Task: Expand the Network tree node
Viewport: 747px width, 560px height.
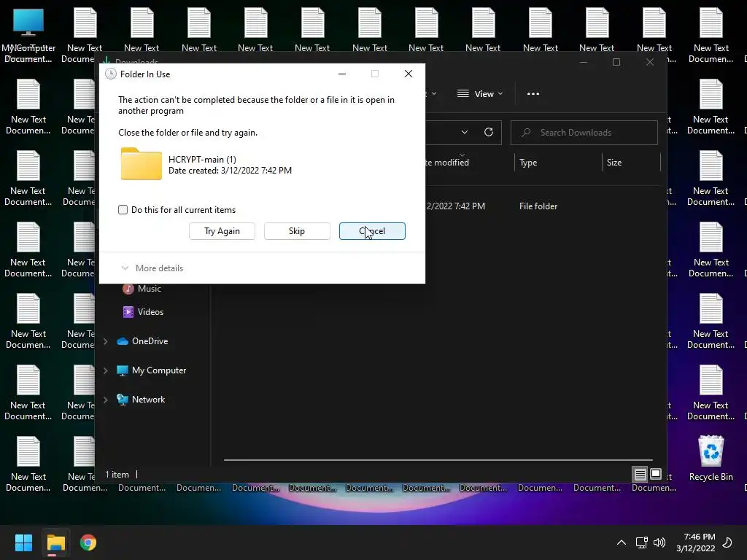Action: coord(106,400)
